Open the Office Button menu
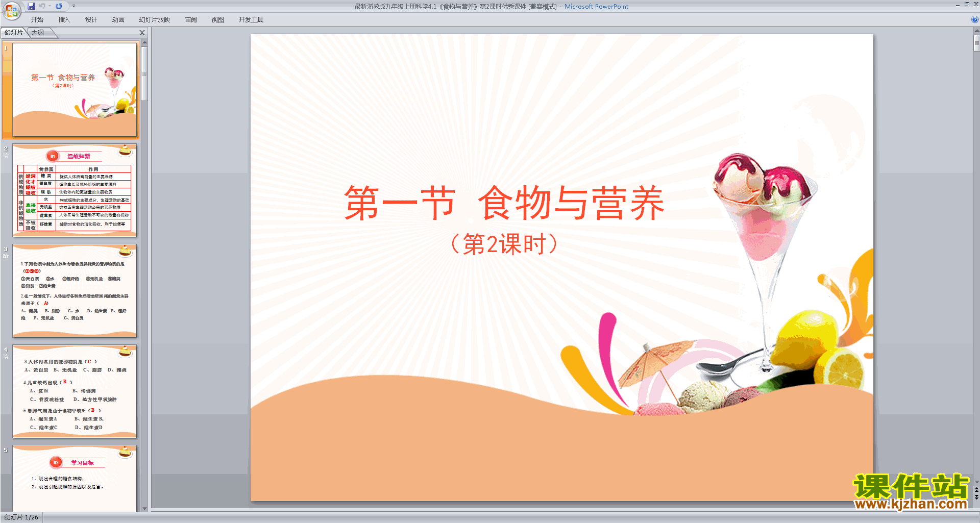This screenshot has height=523, width=980. 11,10
